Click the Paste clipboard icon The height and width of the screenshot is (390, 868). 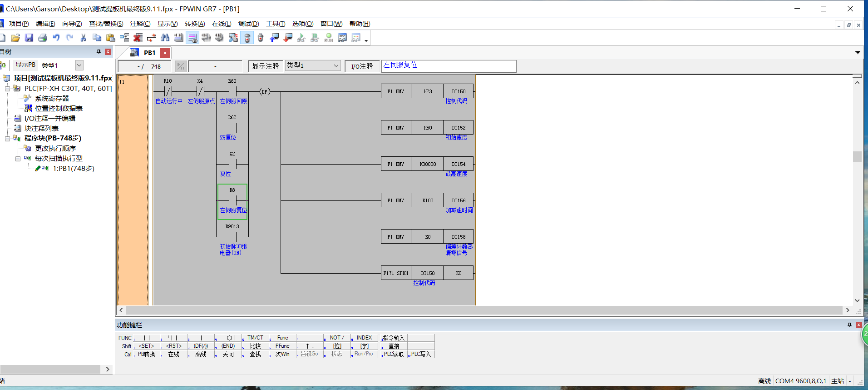click(x=111, y=38)
